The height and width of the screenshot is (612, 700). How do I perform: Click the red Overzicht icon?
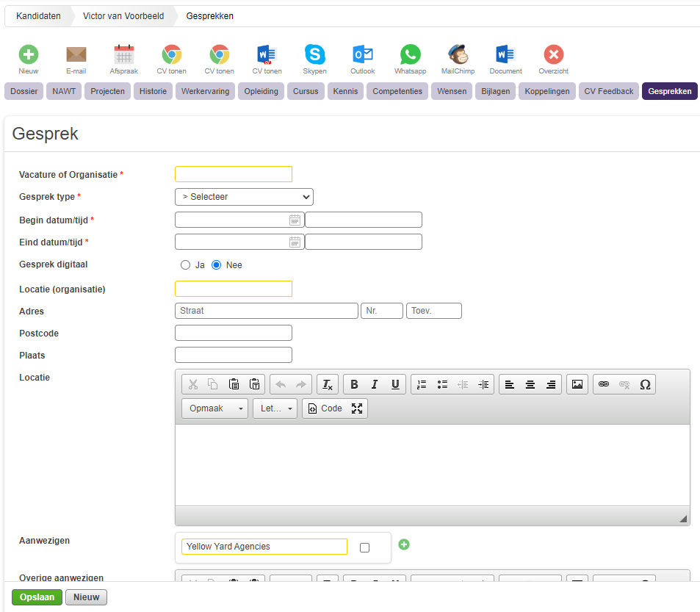pyautogui.click(x=554, y=54)
